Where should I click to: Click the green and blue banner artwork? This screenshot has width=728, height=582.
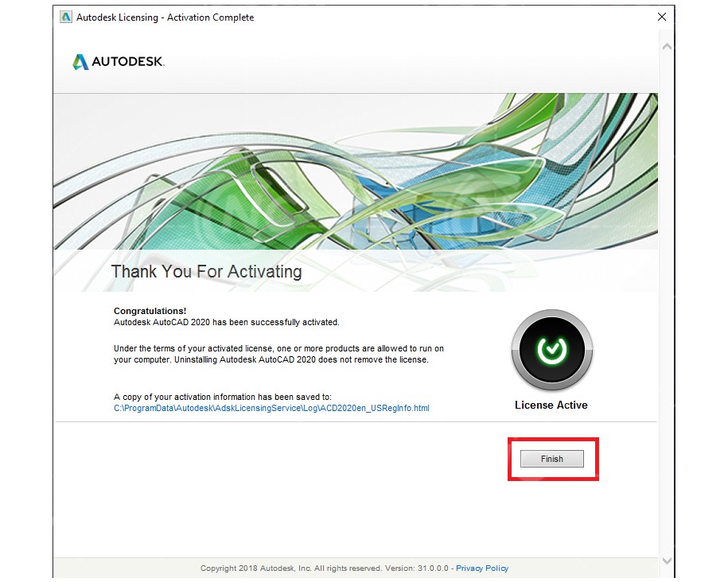pos(355,171)
